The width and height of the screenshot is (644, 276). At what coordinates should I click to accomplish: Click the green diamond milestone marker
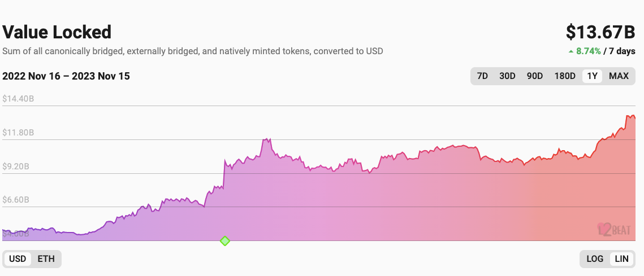click(225, 241)
